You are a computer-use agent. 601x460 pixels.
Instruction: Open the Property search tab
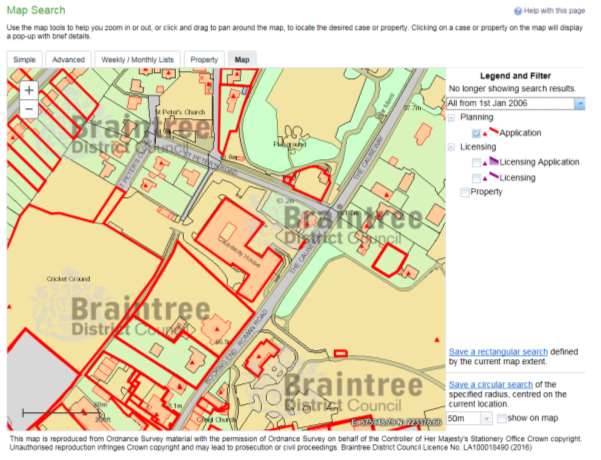(204, 59)
